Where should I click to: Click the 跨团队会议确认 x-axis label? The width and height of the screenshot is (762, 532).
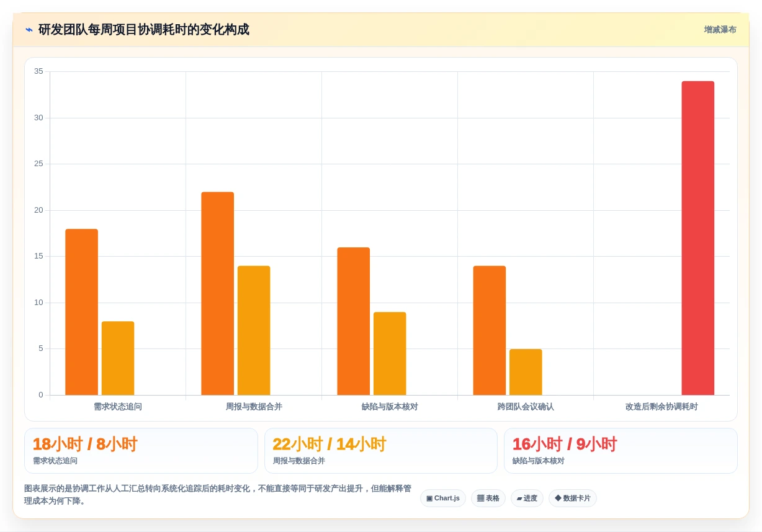[x=526, y=407]
